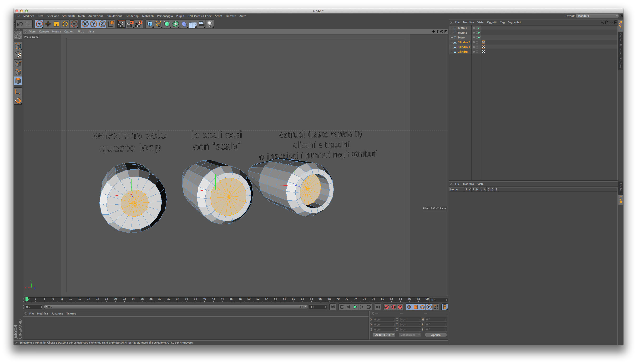Select the Scale tool in top toolbar
This screenshot has height=364, width=637.
(56, 24)
